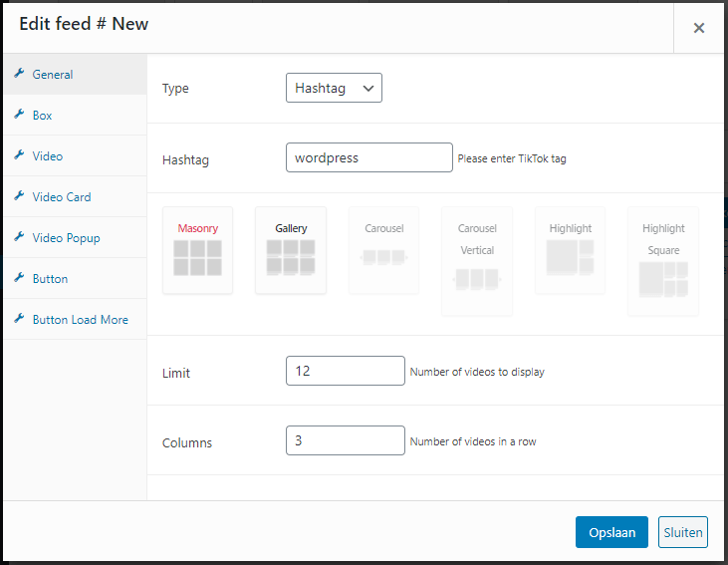The image size is (728, 565).
Task: Open the Type dropdown showing Hashtag
Action: pos(334,88)
